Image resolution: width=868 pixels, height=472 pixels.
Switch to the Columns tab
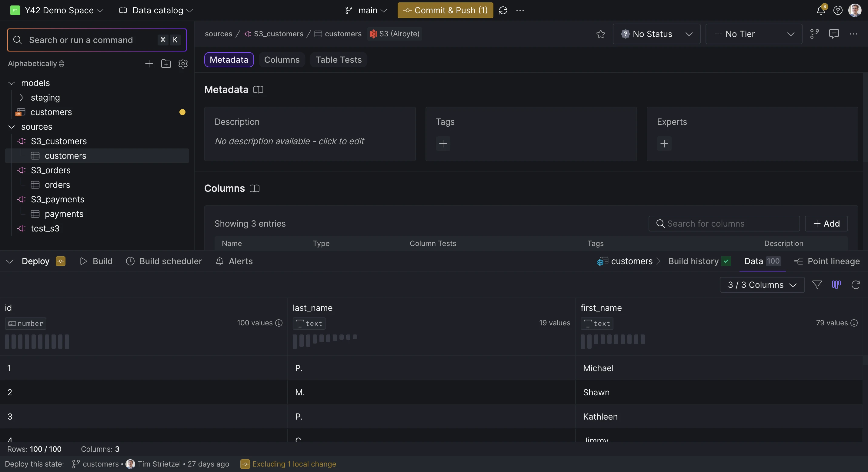pyautogui.click(x=282, y=59)
